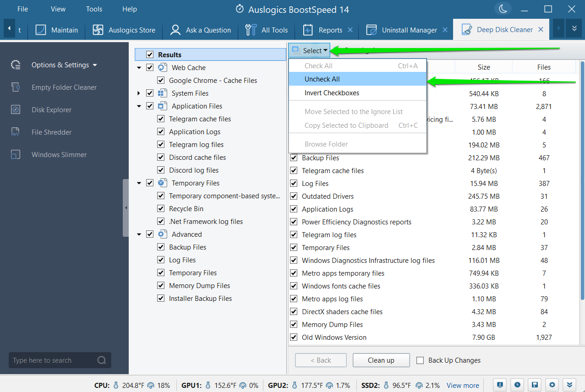
Task: Click the View more link
Action: 463,385
